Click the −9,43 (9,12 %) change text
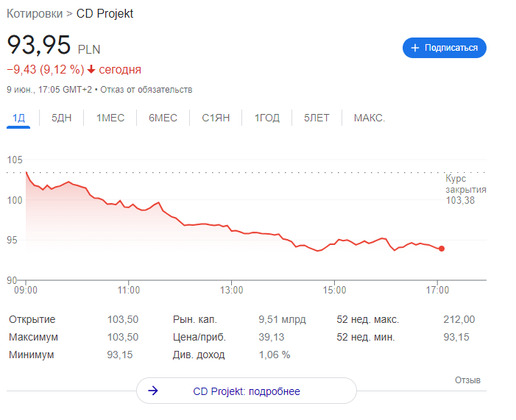 click(x=46, y=70)
